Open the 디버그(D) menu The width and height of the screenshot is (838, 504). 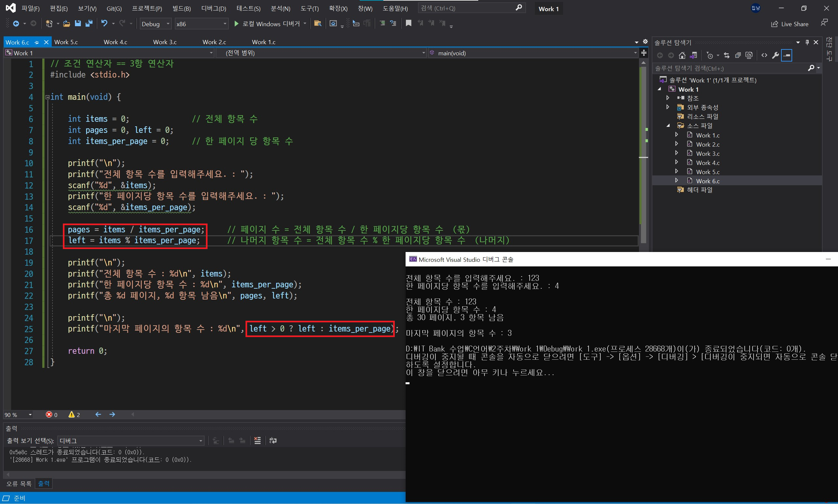tap(213, 9)
